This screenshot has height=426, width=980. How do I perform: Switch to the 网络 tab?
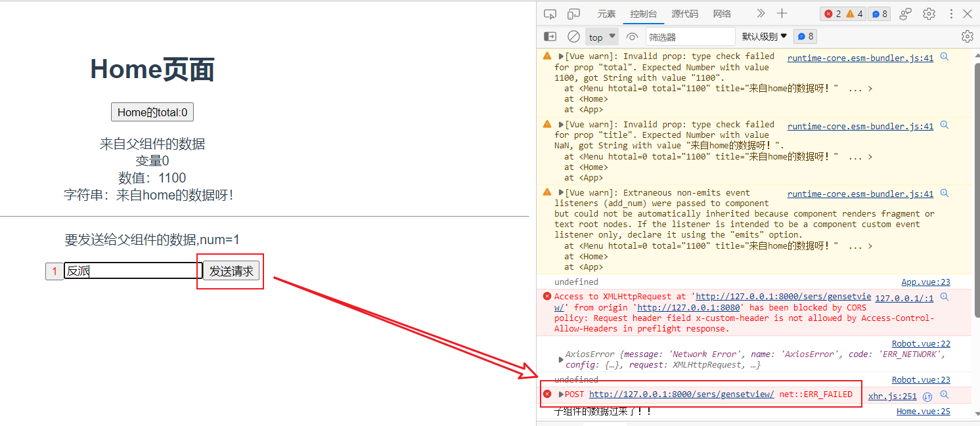[722, 14]
